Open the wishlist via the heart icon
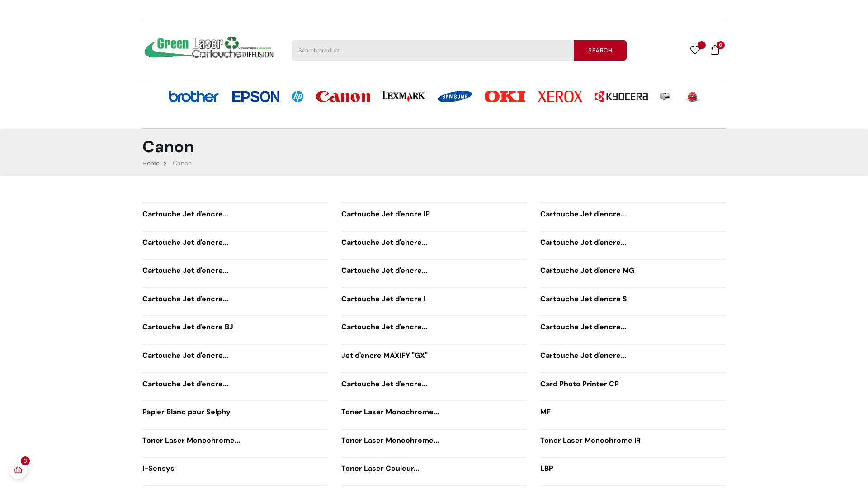The width and height of the screenshot is (868, 488). coord(695,50)
